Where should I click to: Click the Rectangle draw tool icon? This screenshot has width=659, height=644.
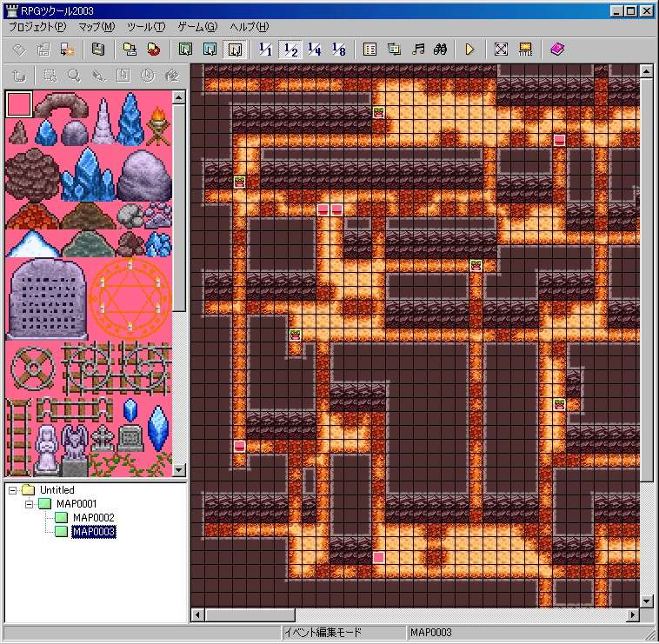(123, 76)
